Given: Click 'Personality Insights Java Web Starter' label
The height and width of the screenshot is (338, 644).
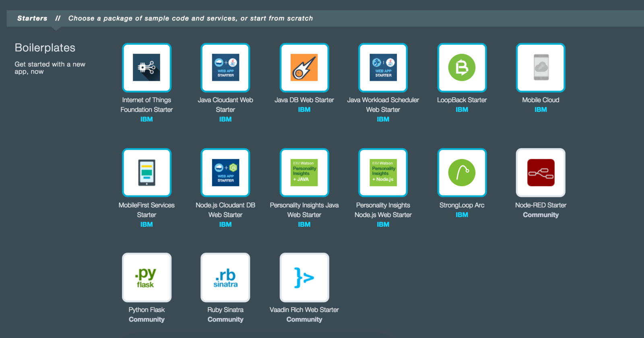Looking at the screenshot, I should click(x=304, y=210).
